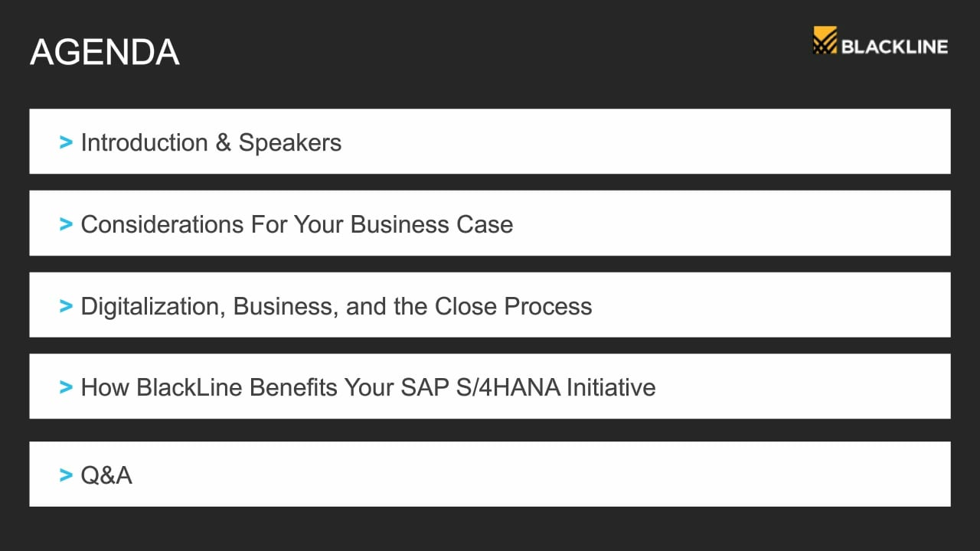Click the words Business Case in the second item
This screenshot has width=980, height=551.
[x=432, y=224]
